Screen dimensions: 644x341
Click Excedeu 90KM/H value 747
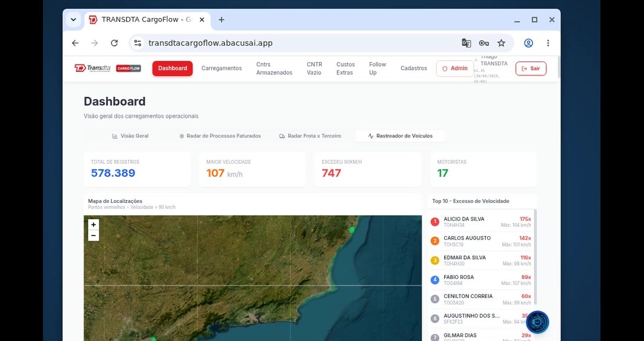point(332,173)
